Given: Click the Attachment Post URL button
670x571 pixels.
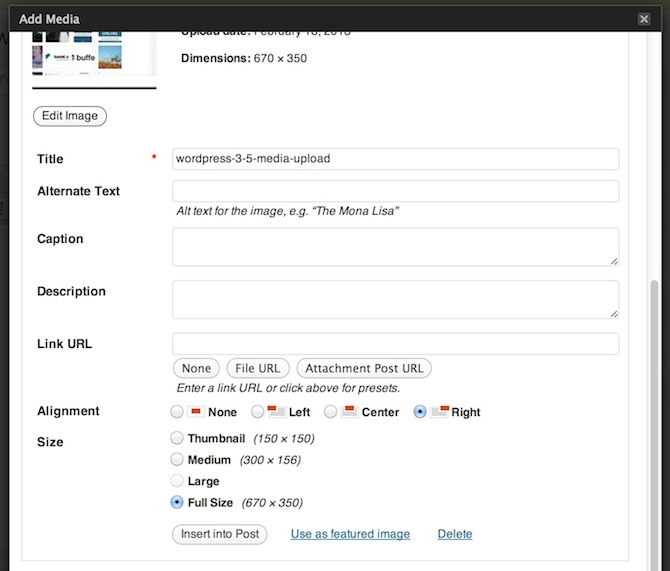Looking at the screenshot, I should pos(364,368).
